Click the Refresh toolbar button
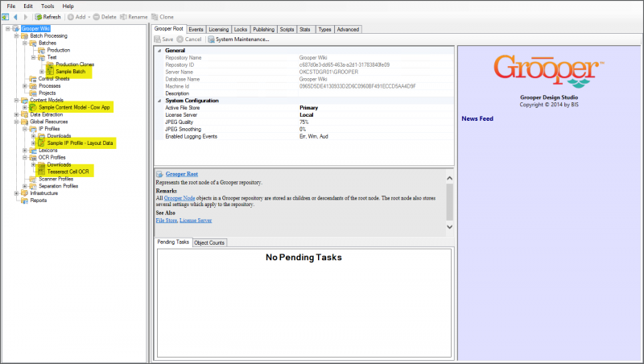The image size is (644, 364). [47, 17]
